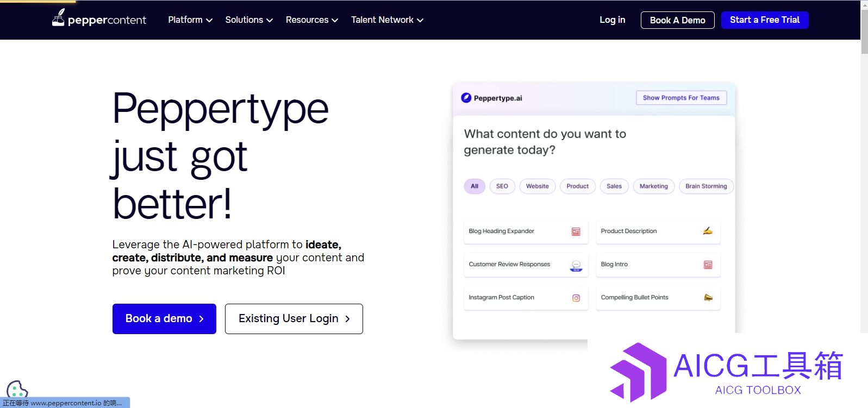Expand the Resources menu
Image resolution: width=868 pixels, height=408 pixels.
312,20
